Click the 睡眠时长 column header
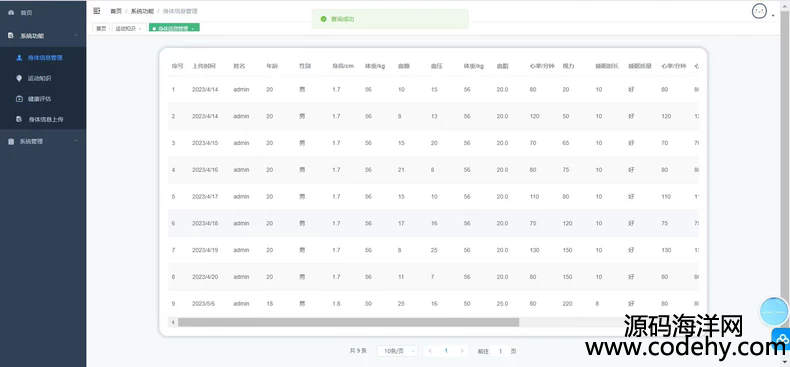Viewport: 790px width, 367px height. click(x=607, y=66)
